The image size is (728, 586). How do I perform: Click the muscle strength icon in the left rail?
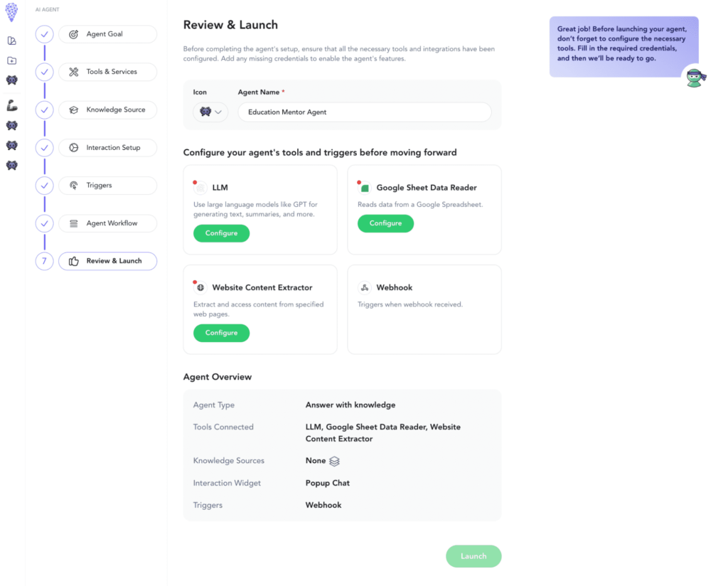(11, 105)
